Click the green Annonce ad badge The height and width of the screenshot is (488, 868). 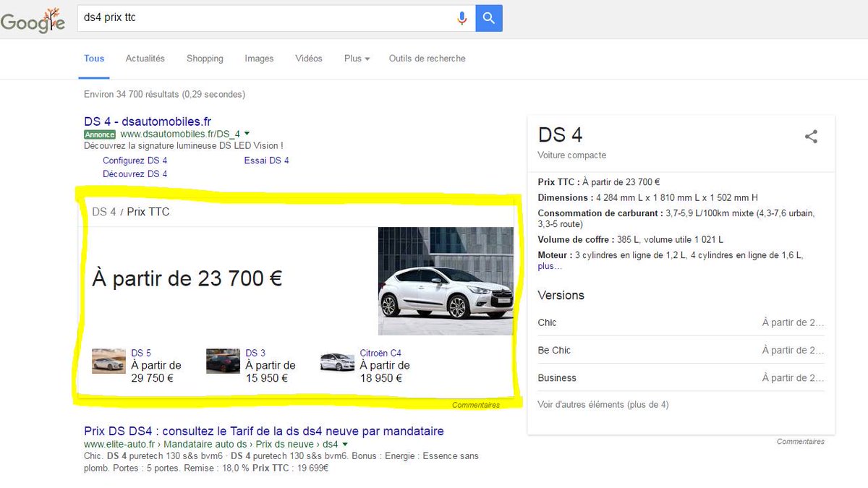pos(100,134)
